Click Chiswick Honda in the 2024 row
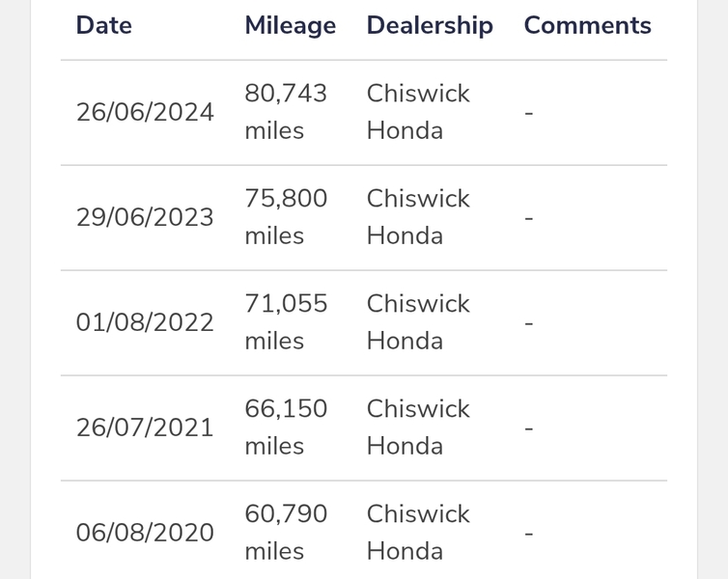 (x=418, y=112)
